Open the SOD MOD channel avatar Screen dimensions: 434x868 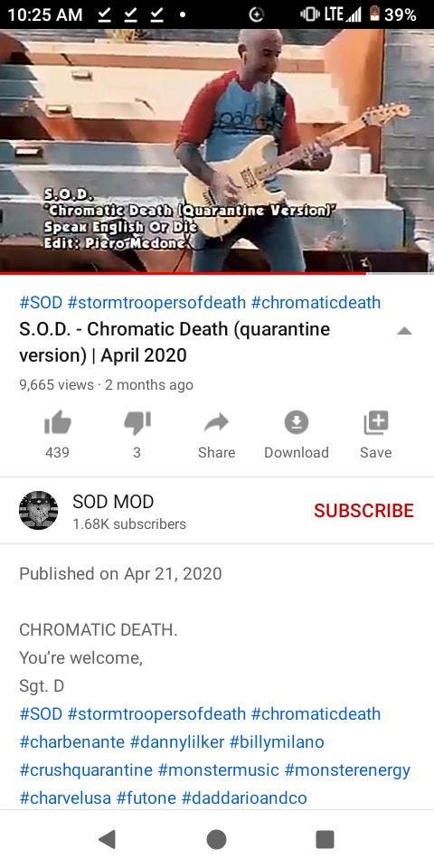pos(38,510)
